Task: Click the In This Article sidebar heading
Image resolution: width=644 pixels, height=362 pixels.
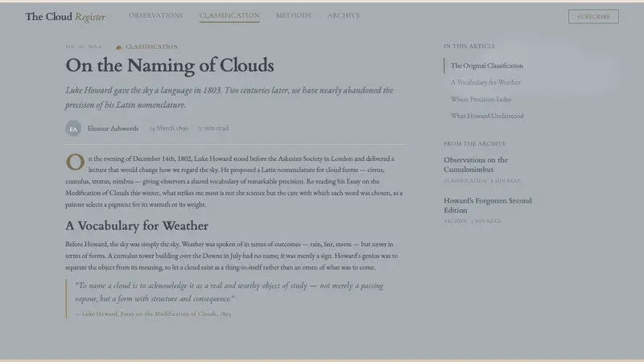Action: coord(469,47)
